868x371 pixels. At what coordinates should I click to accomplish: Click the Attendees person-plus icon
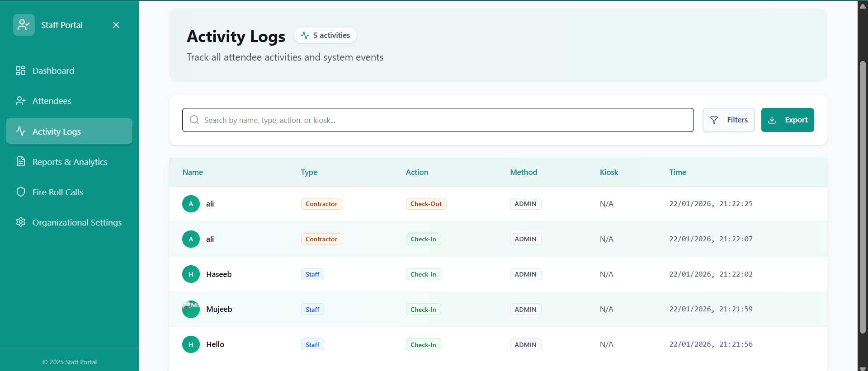[x=21, y=101]
